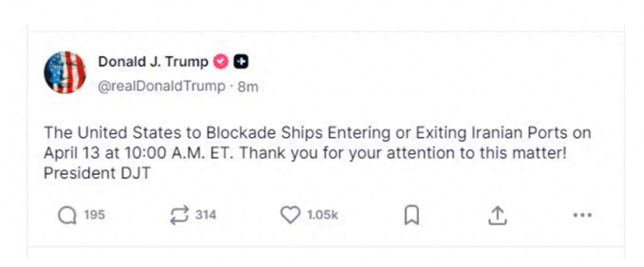This screenshot has height=267, width=644.
Task: Click the 195 replies count
Action: pos(94,215)
